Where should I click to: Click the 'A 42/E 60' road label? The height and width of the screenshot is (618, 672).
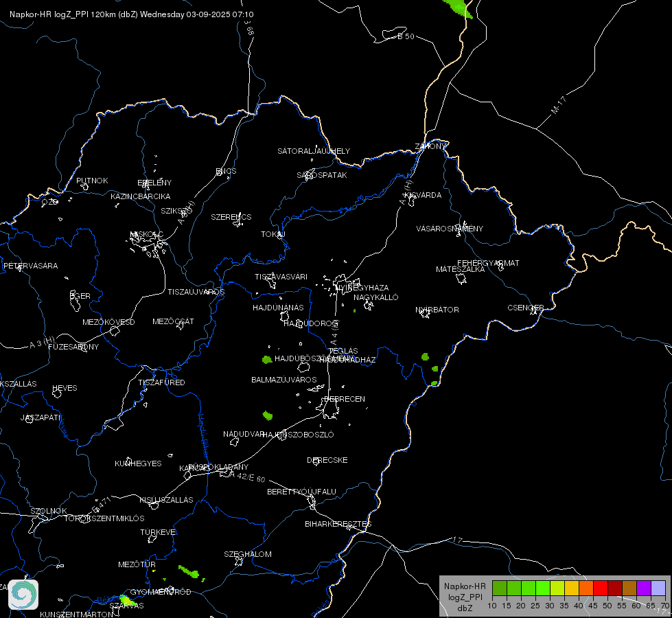(247, 477)
